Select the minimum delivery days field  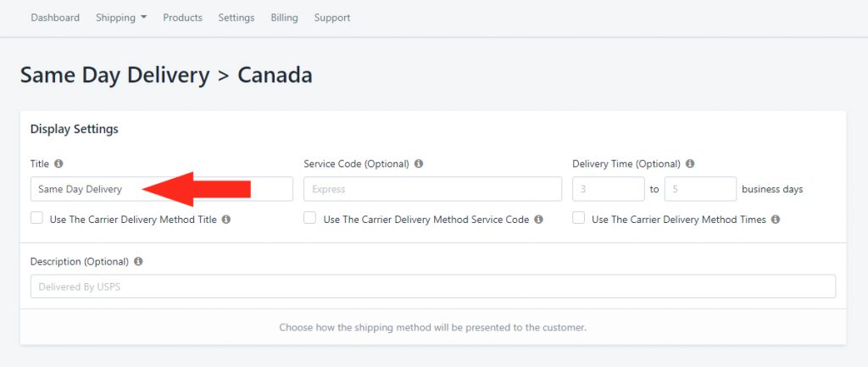(609, 189)
